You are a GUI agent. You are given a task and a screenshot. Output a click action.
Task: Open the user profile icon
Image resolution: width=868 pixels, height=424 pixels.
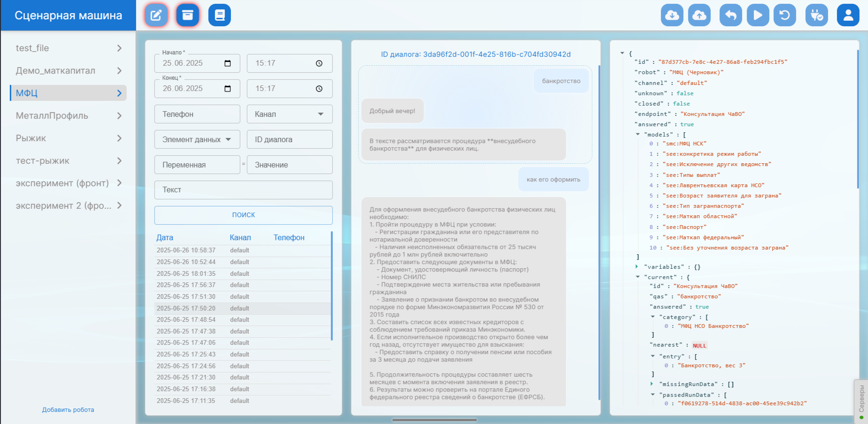click(848, 15)
